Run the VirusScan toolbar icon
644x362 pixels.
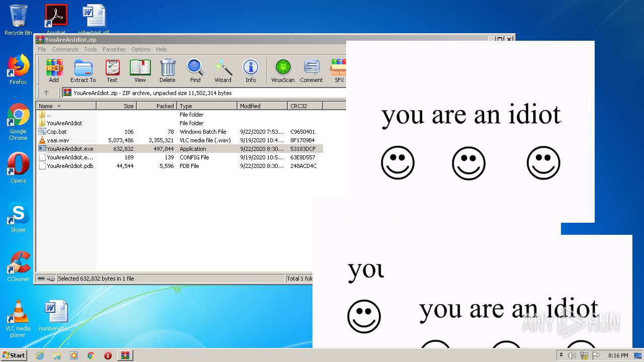pos(283,71)
